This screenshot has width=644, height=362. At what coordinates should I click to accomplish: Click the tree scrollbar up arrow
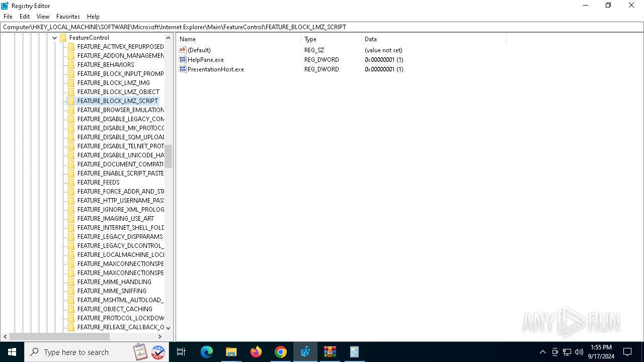point(169,38)
